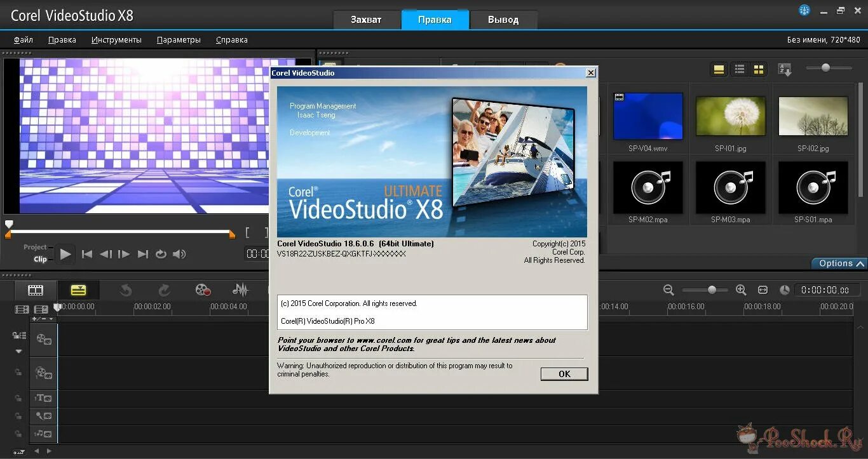868x459 pixels.
Task: Open the Параметры menu
Action: [179, 39]
